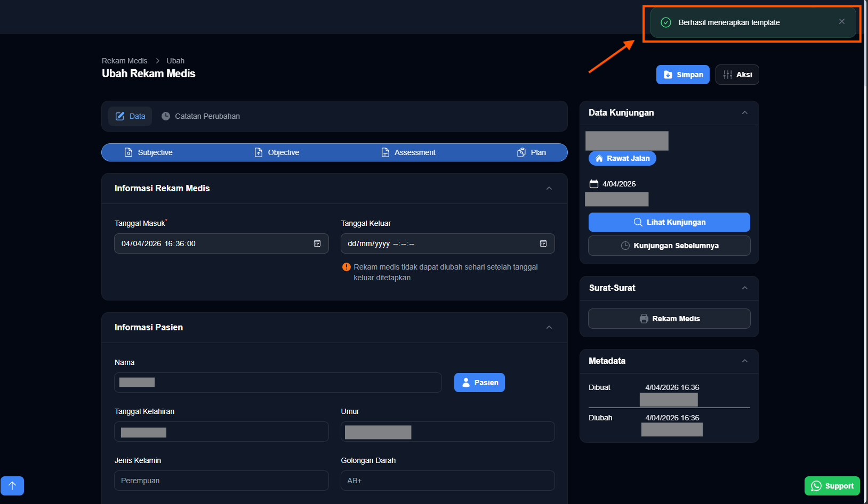The image size is (868, 504).
Task: Switch to the Data tab
Action: coord(130,116)
